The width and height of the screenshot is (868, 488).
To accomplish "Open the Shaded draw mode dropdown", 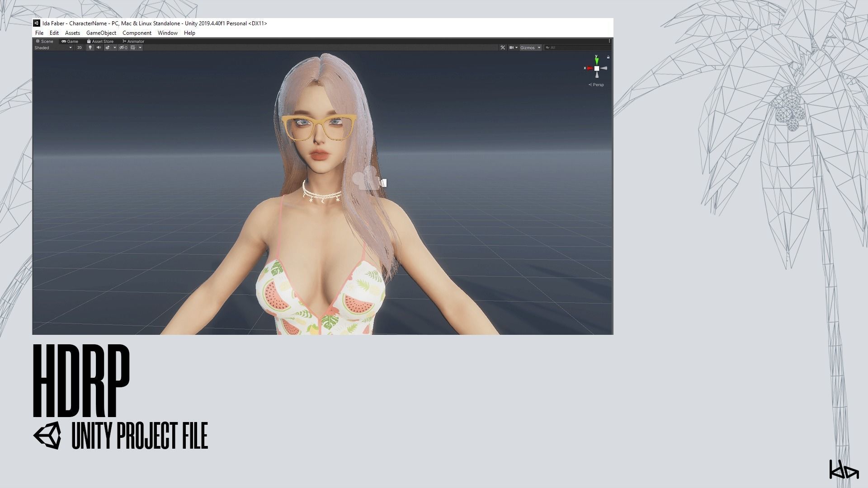I will pos(53,47).
